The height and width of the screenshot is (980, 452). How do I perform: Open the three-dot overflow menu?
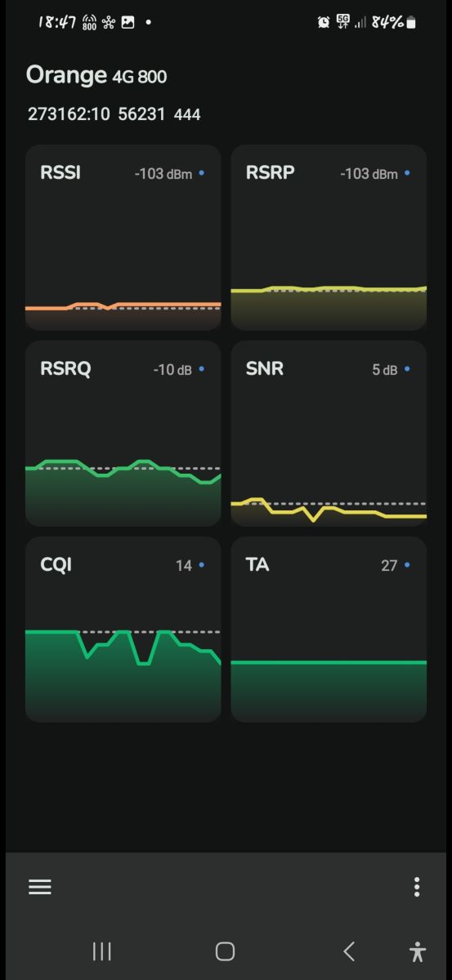417,887
